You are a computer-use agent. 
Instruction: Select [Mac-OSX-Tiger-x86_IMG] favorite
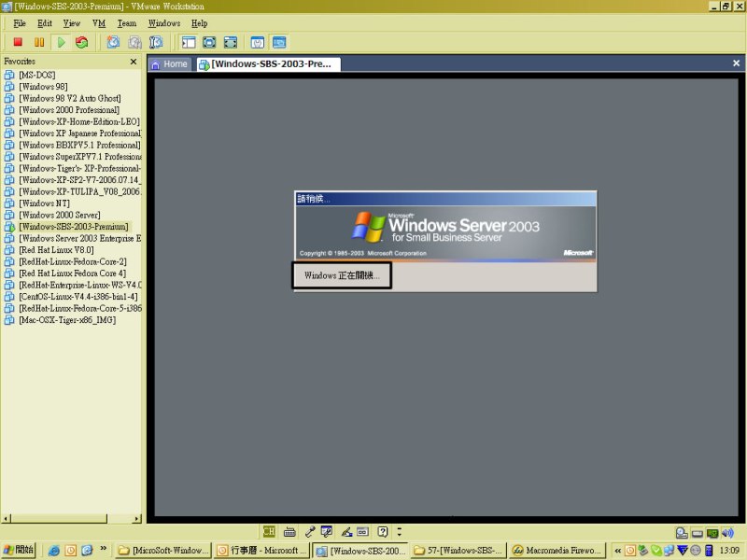click(67, 320)
